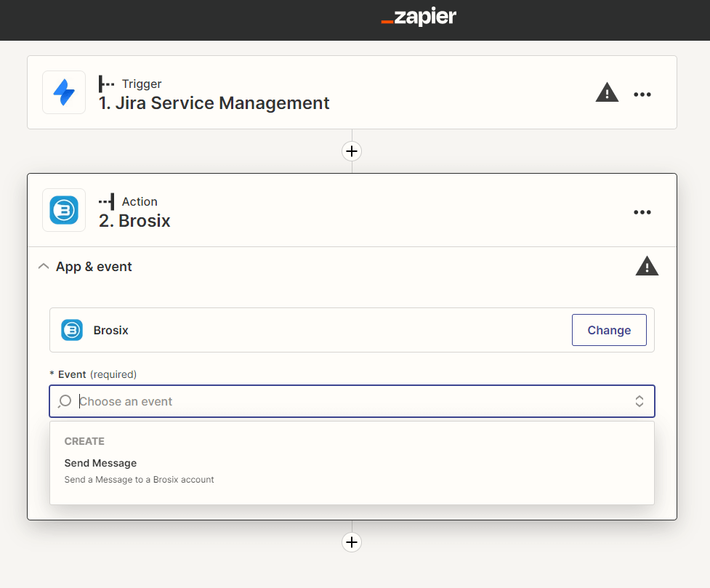710x588 pixels.
Task: Focus the Choose an event search field
Action: [x=352, y=401]
